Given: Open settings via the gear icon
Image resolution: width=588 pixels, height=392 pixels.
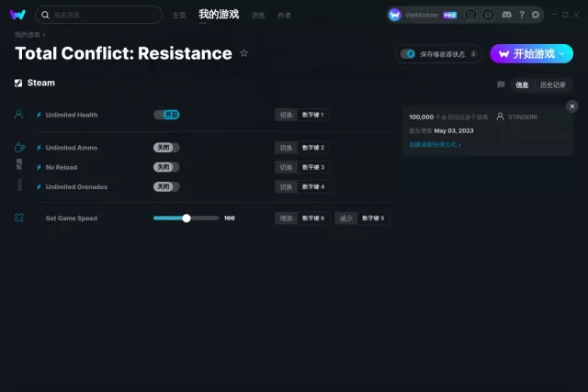Looking at the screenshot, I should pos(536,15).
